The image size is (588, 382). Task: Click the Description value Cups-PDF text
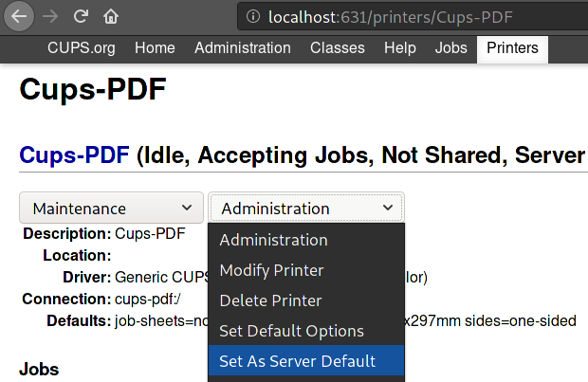150,233
